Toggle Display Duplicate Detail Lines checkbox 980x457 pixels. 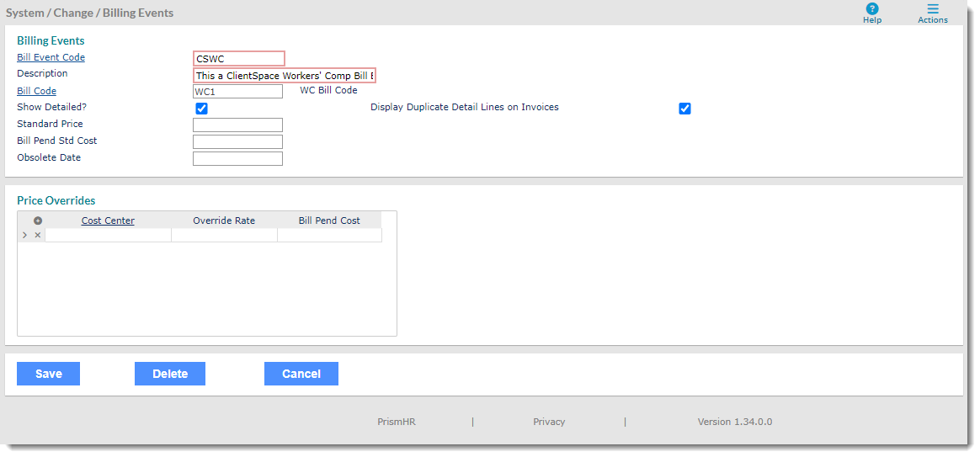pyautogui.click(x=684, y=109)
